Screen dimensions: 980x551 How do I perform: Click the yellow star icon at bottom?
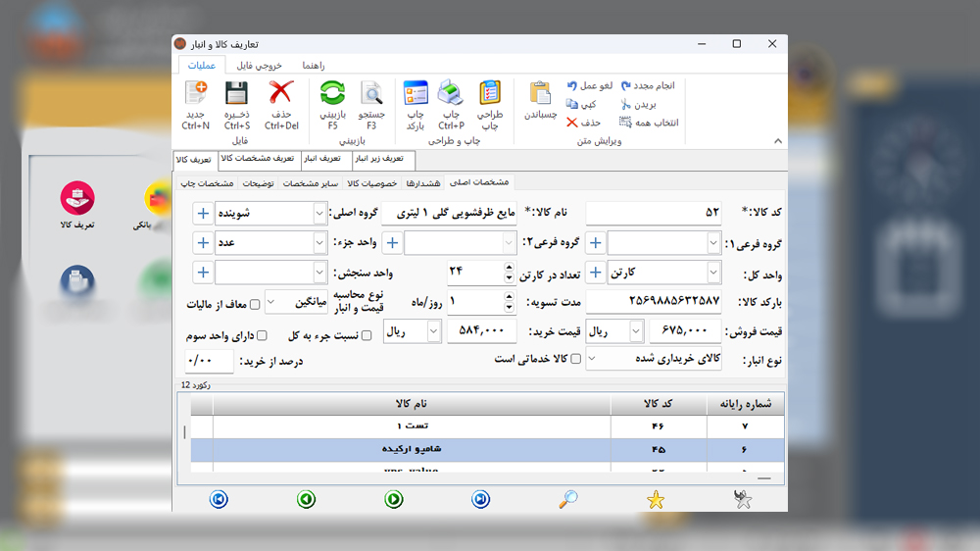coord(656,500)
